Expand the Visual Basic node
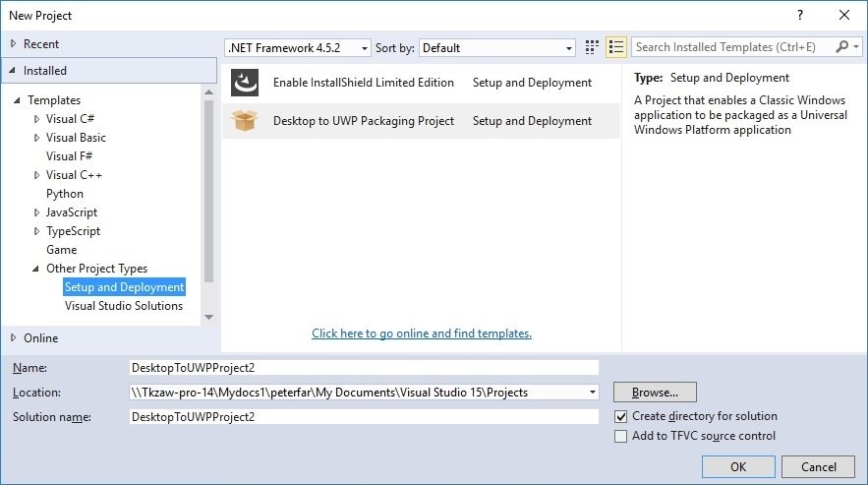Viewport: 868px width, 485px height. click(x=36, y=138)
